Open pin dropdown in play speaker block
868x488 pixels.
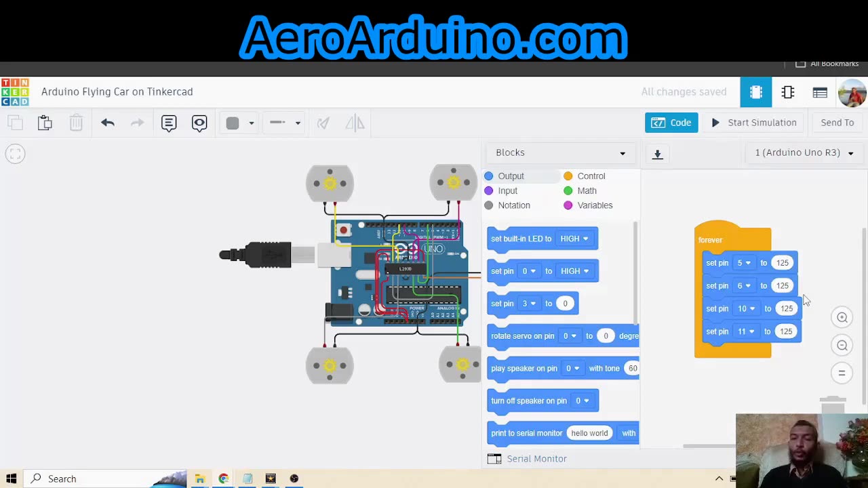[x=573, y=369]
